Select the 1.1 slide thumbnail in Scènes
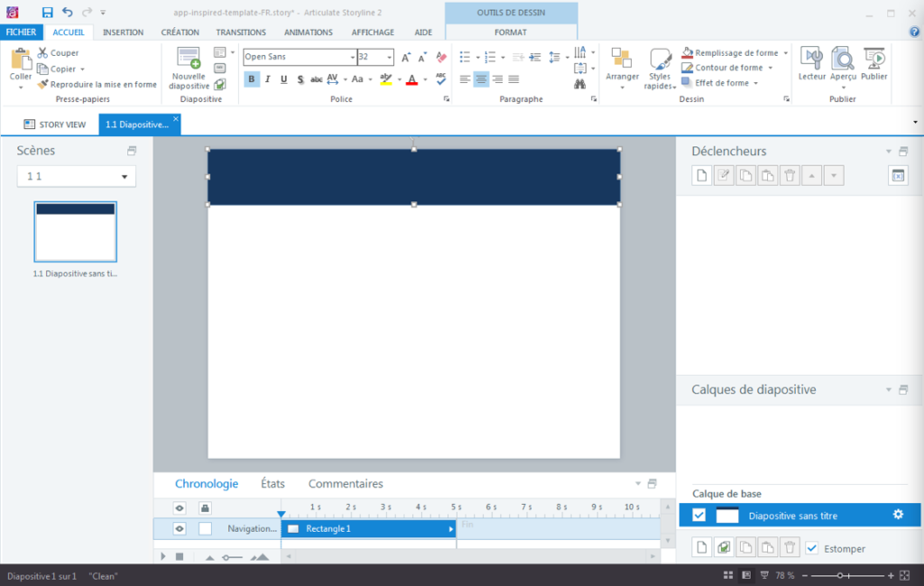This screenshot has height=586, width=924. click(75, 233)
